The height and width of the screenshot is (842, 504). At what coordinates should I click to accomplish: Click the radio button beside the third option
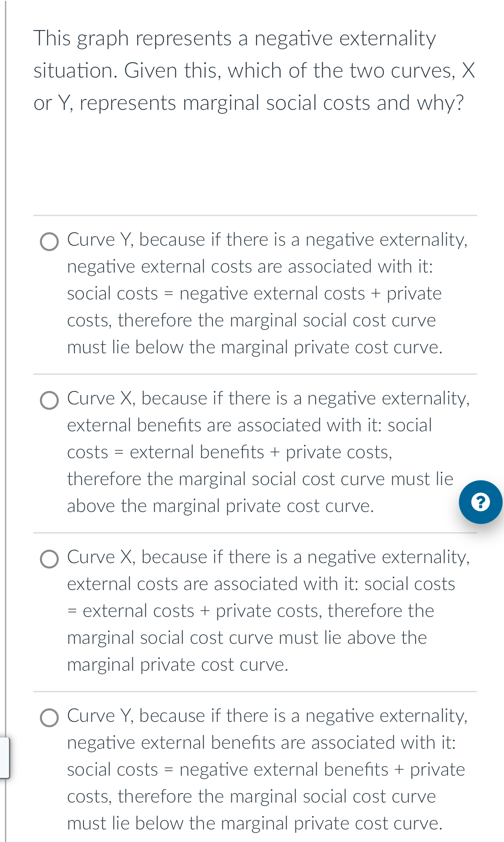point(50,559)
